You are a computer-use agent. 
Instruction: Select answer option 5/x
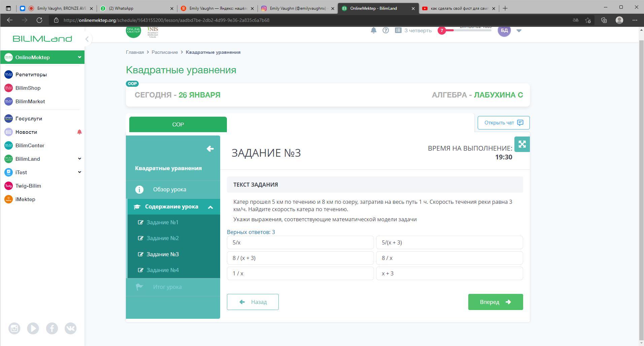300,242
